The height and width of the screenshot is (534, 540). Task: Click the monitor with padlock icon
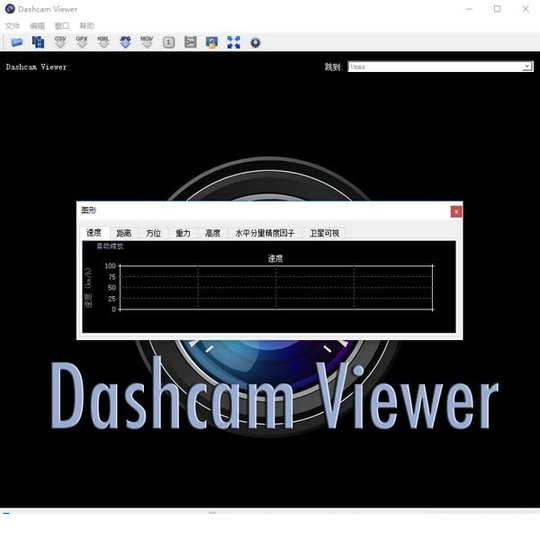(212, 42)
